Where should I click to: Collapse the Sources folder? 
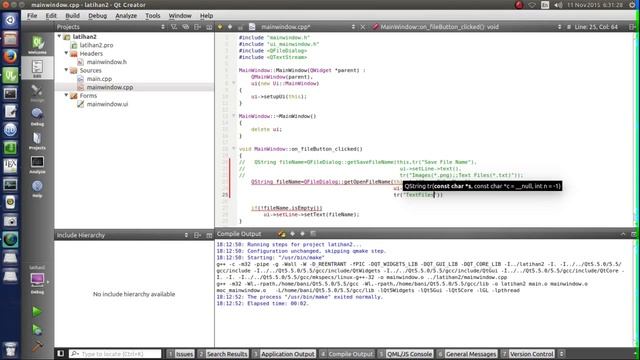[66, 70]
